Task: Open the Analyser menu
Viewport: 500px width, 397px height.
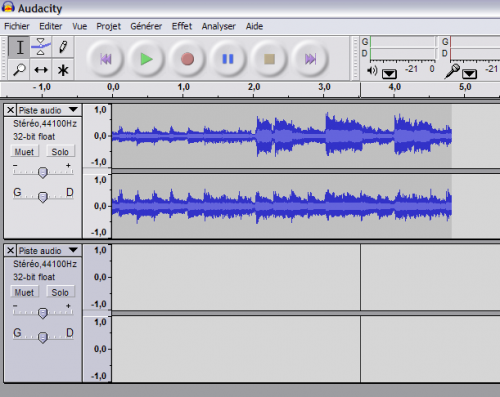Action: tap(219, 26)
